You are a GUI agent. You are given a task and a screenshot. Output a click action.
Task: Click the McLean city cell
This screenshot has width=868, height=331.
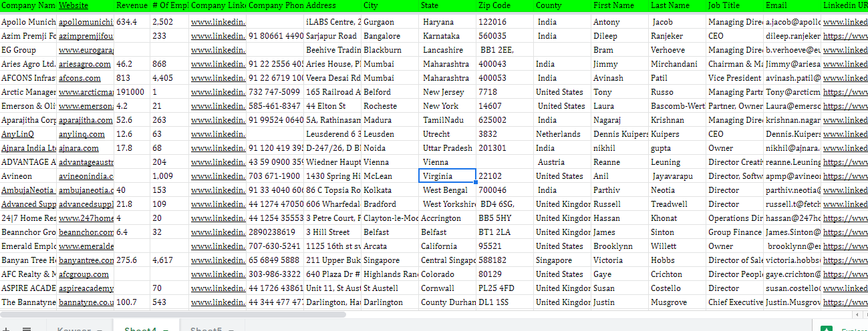point(390,176)
